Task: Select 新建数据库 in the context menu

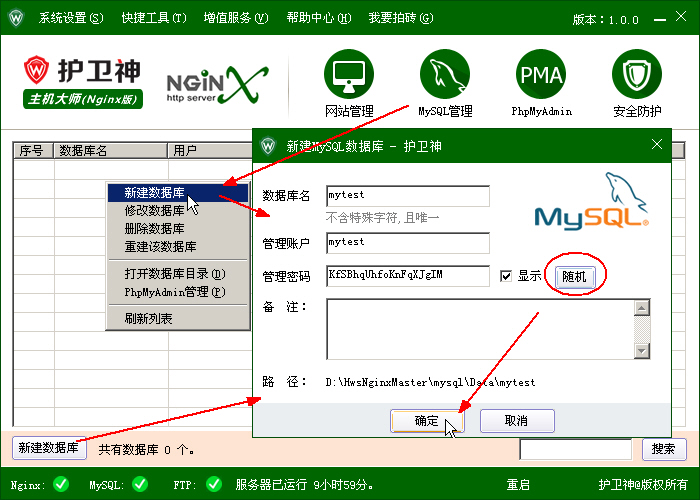Action: [154, 193]
